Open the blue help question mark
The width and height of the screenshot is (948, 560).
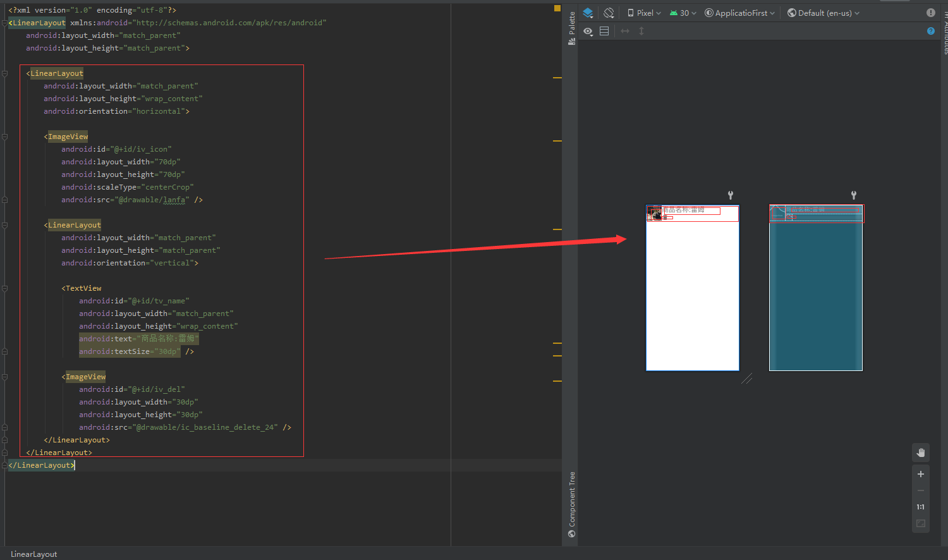931,31
